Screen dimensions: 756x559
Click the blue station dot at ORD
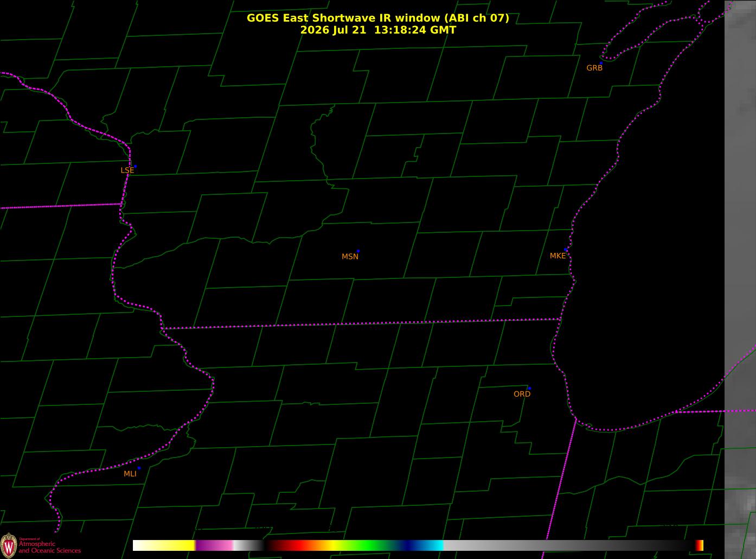tap(529, 389)
